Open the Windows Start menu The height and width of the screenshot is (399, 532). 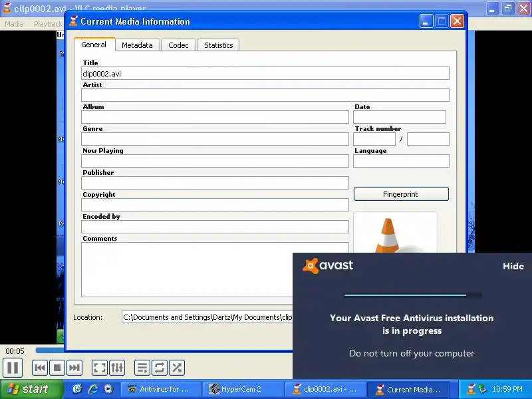[x=31, y=389]
